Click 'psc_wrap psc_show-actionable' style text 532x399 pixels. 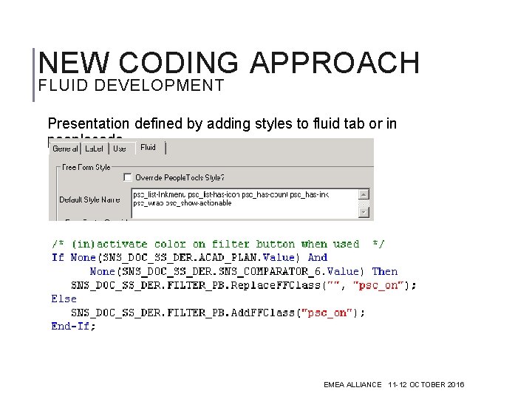click(x=183, y=203)
